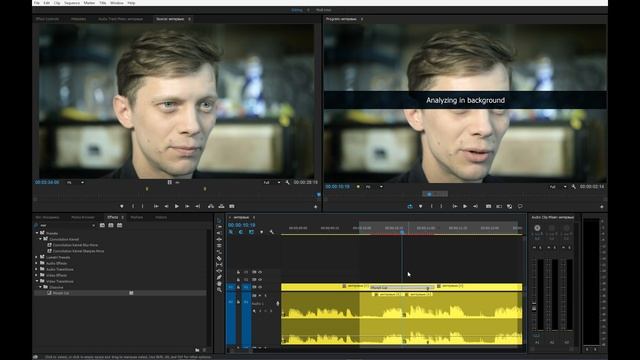640x360 pixels.
Task: Click Overwrite button in Source monitor
Action: (x=221, y=207)
